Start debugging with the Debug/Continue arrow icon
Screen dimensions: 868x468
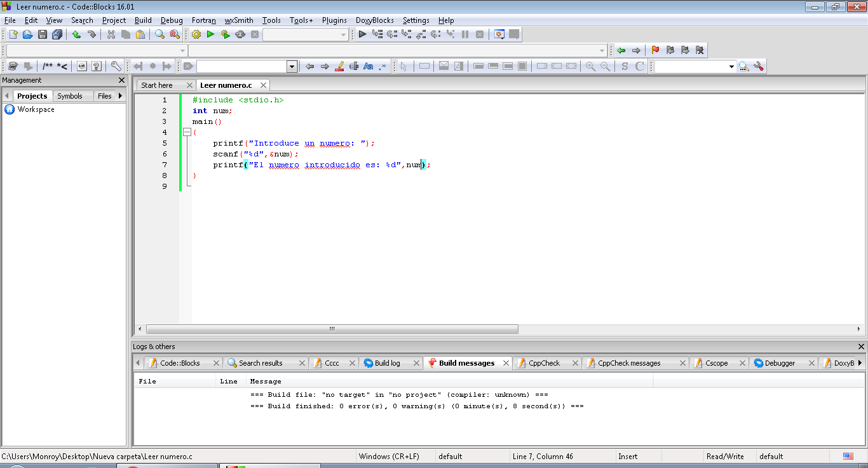point(362,34)
